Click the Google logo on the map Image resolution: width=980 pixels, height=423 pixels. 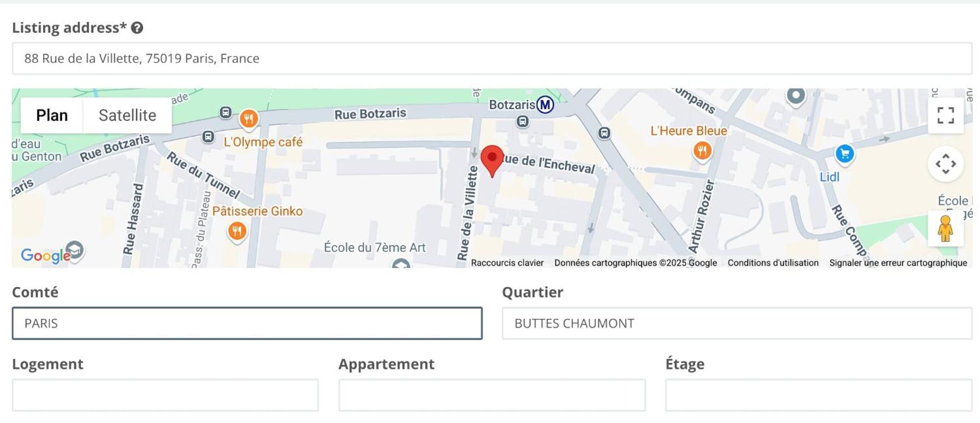45,255
